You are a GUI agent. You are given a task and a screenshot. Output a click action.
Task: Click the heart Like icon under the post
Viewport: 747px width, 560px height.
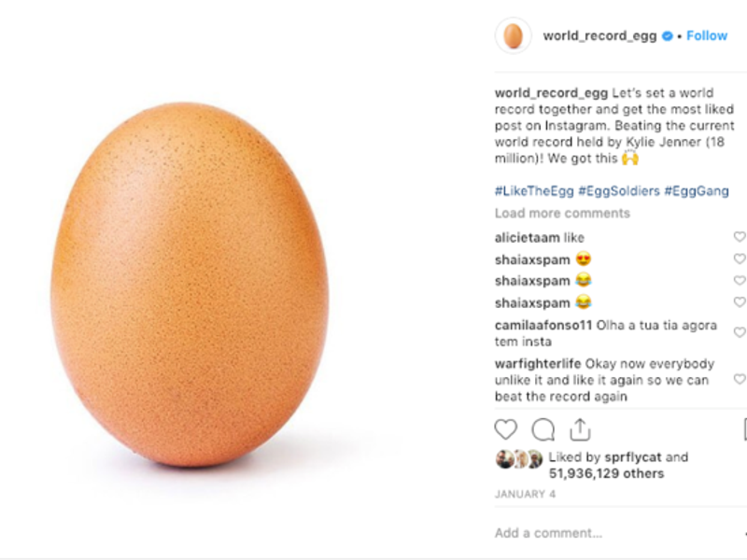505,429
